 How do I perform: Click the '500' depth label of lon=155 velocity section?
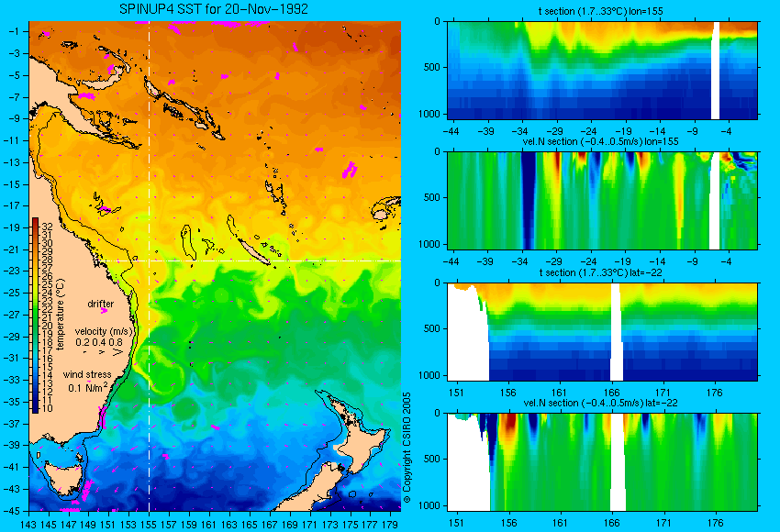pyautogui.click(x=432, y=197)
